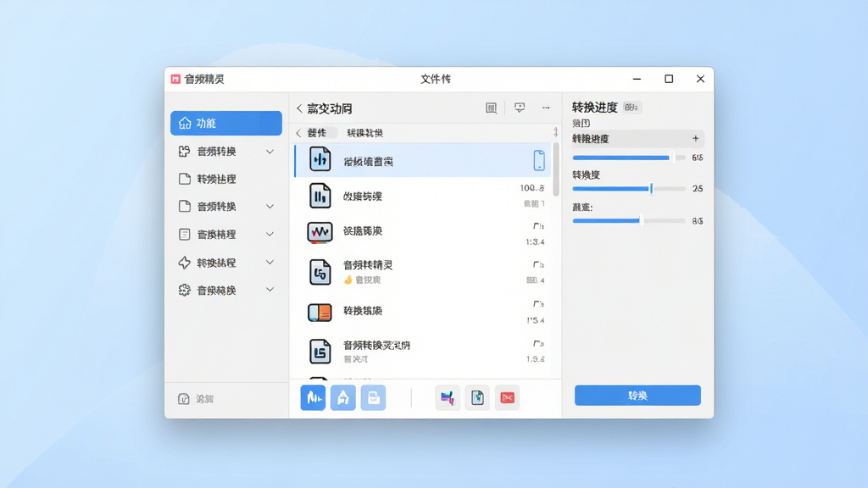Click the monitor download icon in header
868x488 pixels.
pos(520,108)
